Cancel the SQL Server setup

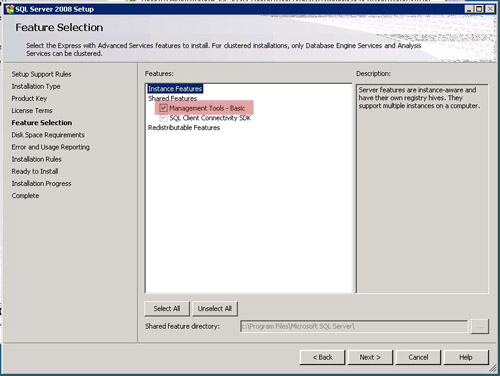coord(418,357)
